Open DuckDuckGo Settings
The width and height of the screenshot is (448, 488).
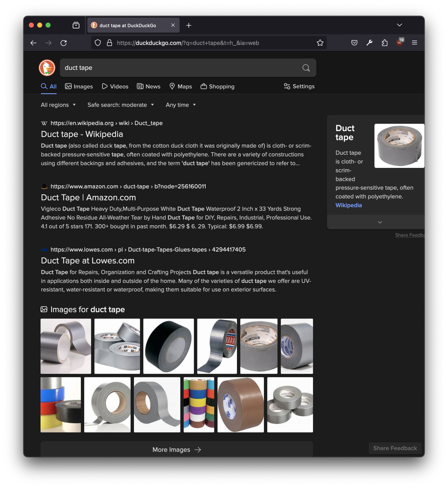click(x=299, y=86)
